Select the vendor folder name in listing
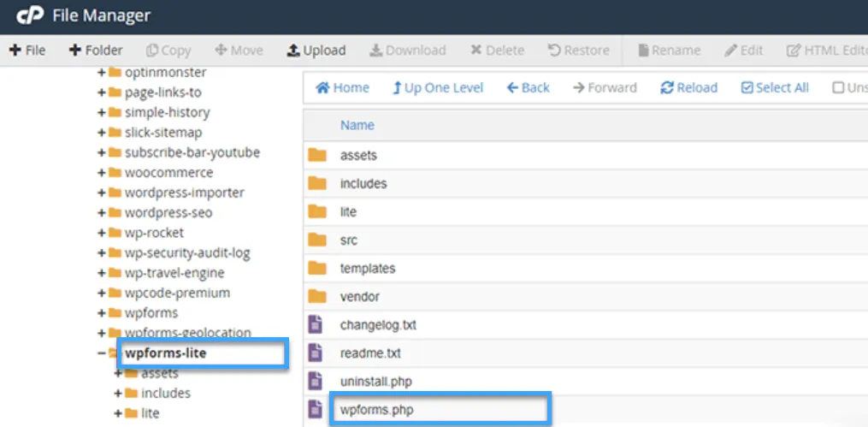This screenshot has height=427, width=868. point(360,297)
